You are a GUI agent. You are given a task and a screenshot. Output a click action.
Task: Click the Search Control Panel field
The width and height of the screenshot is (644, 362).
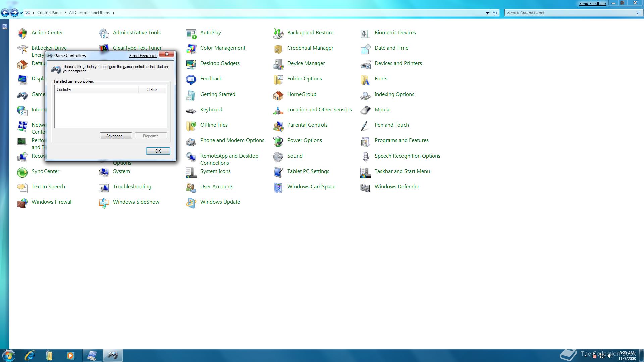pyautogui.click(x=574, y=13)
